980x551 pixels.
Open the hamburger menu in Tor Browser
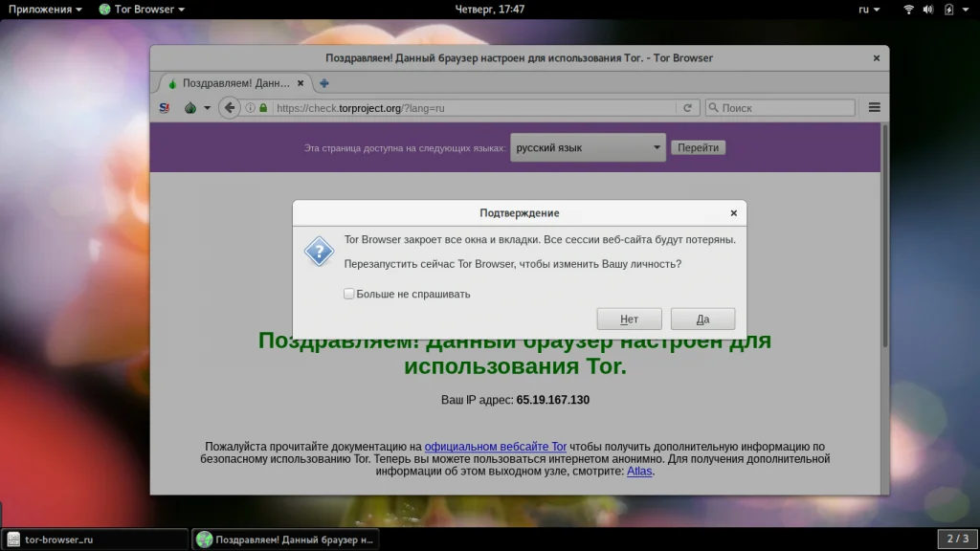[875, 107]
